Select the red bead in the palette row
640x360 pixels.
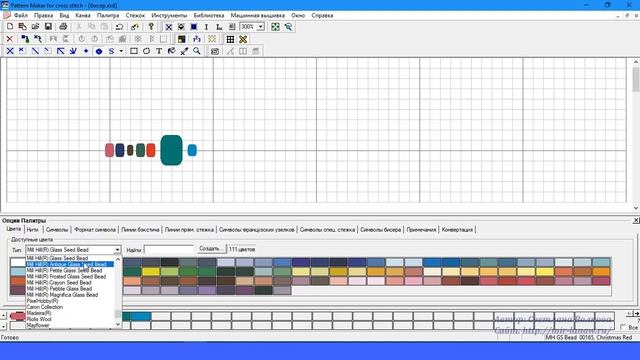(x=17, y=316)
